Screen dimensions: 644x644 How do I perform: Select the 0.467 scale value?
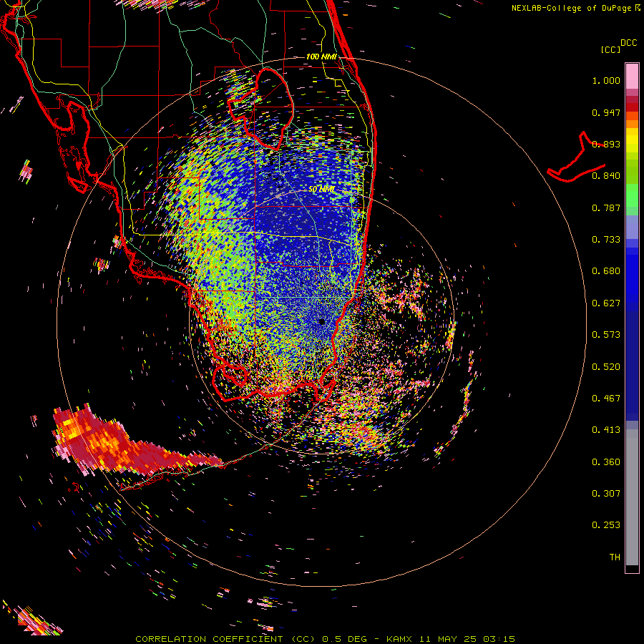606,399
